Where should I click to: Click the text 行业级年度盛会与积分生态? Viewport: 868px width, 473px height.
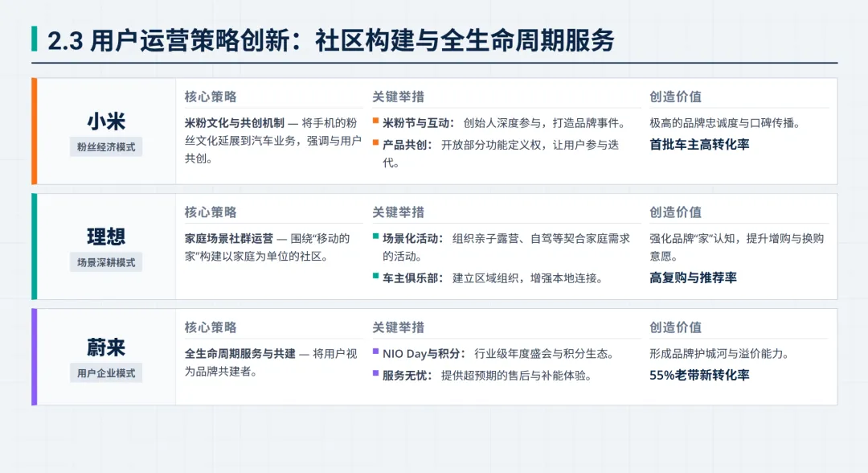pos(545,353)
